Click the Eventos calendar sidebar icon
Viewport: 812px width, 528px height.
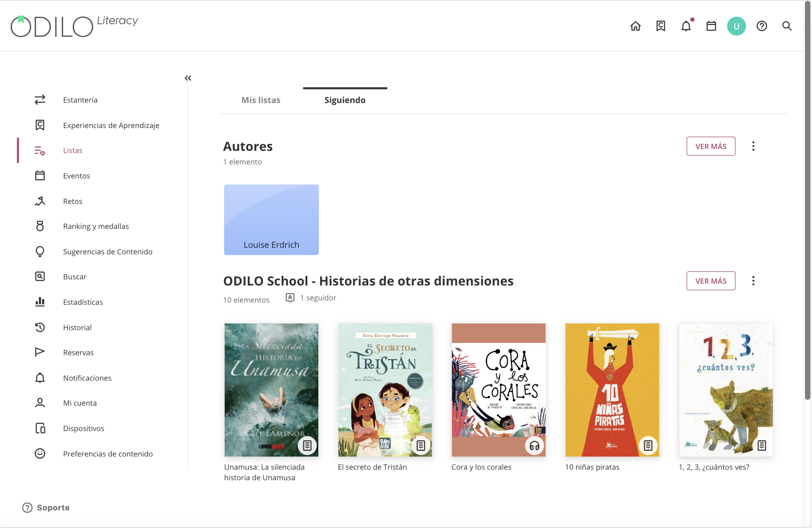tap(40, 176)
